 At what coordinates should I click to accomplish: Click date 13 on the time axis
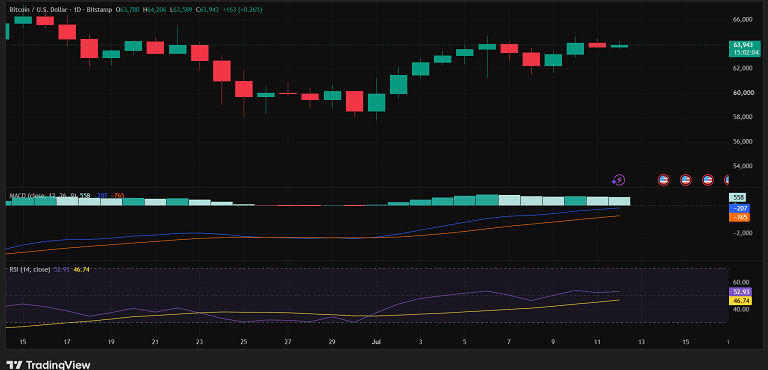click(x=642, y=342)
